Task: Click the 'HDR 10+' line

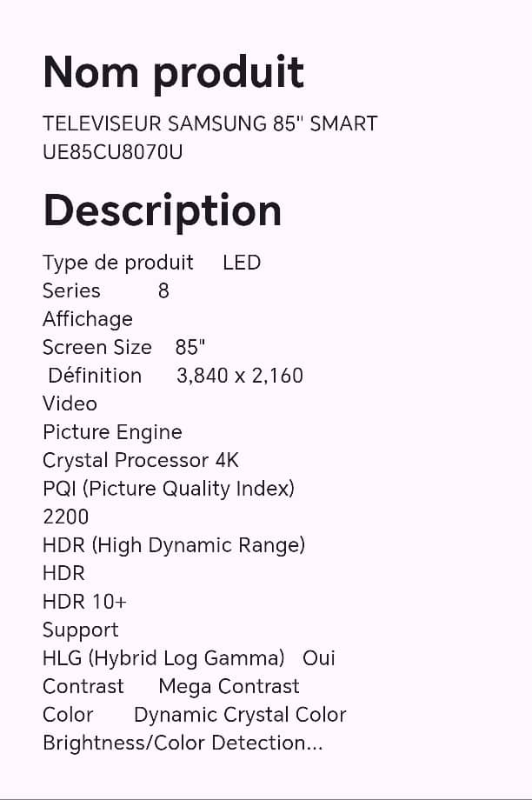Action: click(x=84, y=602)
